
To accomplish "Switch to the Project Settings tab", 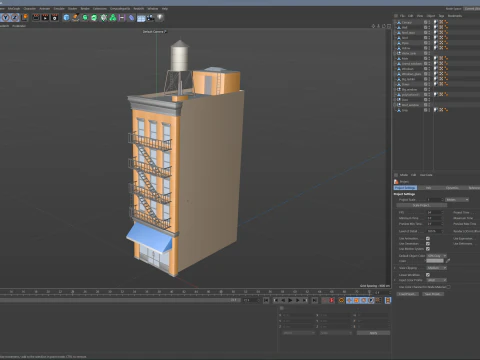I will click(x=405, y=188).
